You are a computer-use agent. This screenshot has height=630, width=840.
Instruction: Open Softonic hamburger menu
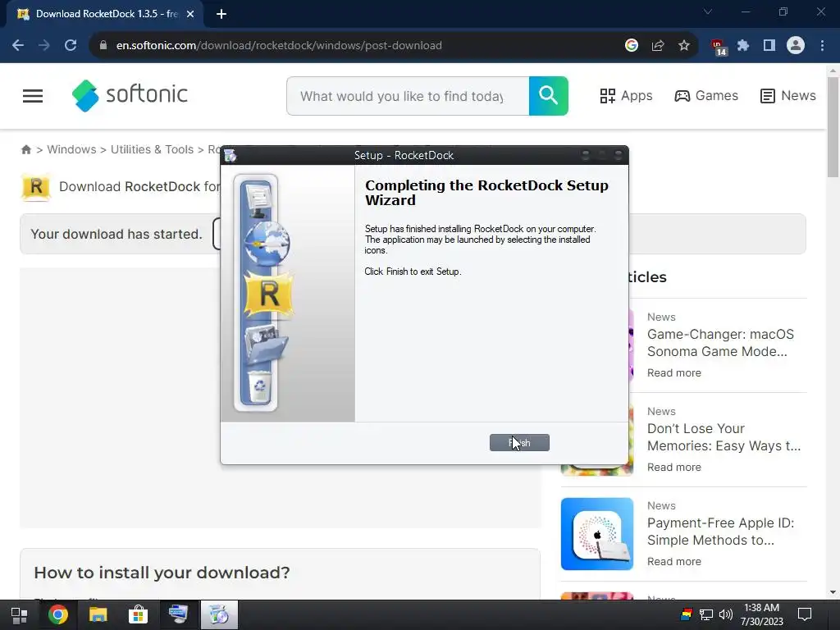(33, 96)
